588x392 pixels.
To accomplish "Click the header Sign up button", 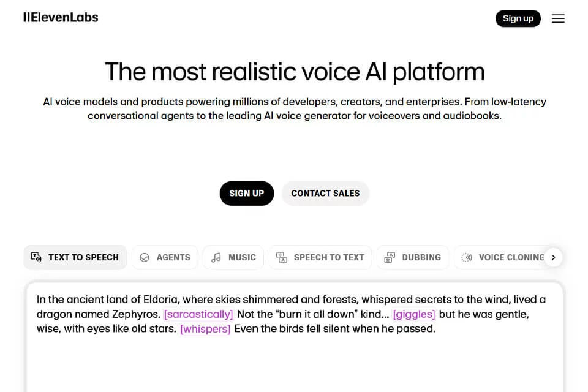I will click(x=518, y=18).
